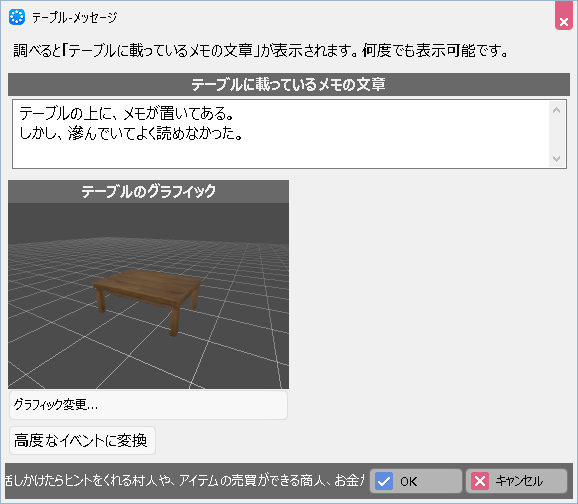Dismiss changes with the キャンセル button
Viewport: 578px width, 504px height.
click(516, 481)
